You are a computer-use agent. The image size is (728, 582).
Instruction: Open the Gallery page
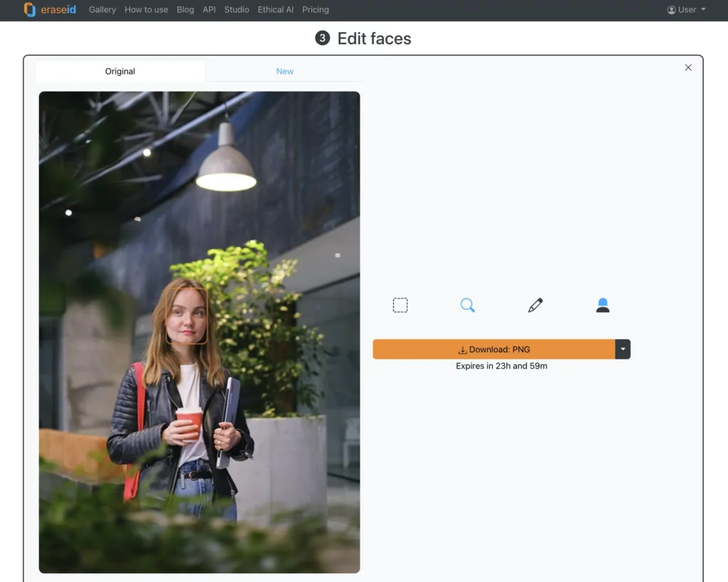tap(102, 10)
